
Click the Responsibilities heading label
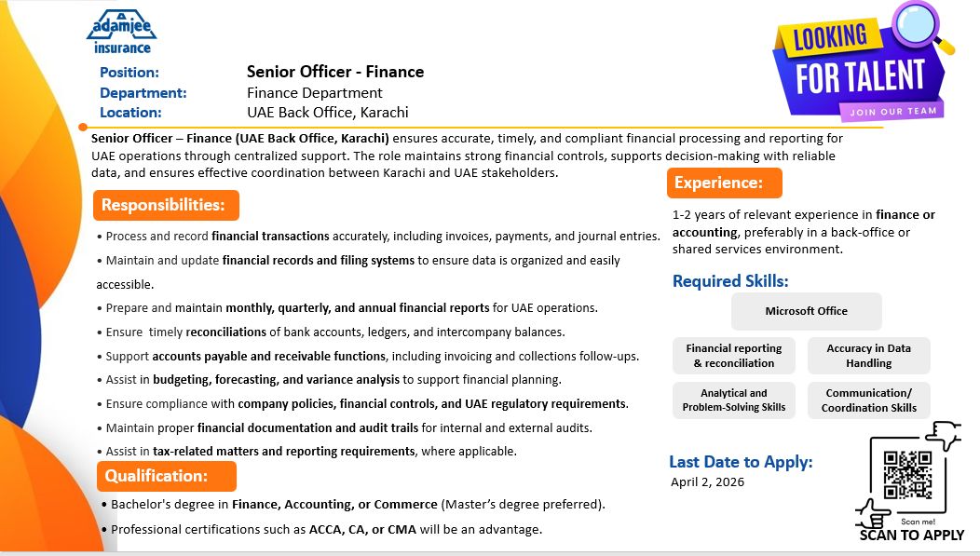click(x=164, y=205)
